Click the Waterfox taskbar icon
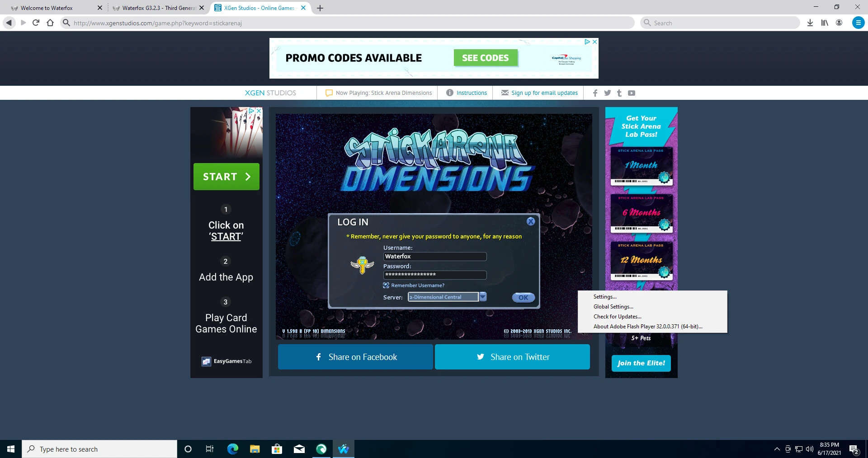 pos(344,449)
